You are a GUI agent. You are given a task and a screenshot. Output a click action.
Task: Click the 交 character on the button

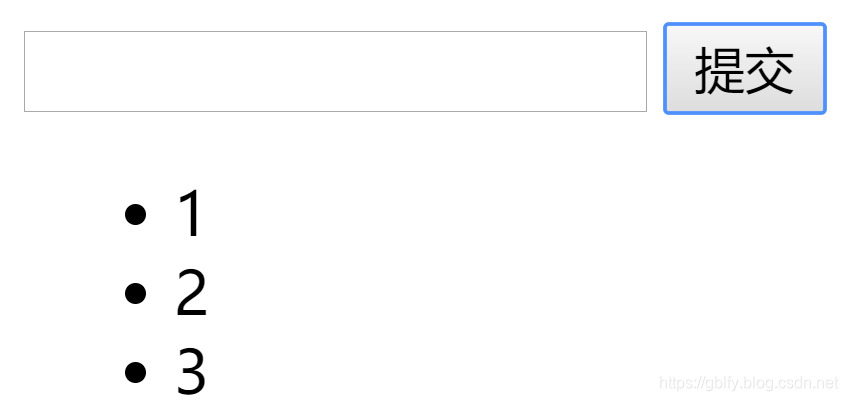coord(770,70)
